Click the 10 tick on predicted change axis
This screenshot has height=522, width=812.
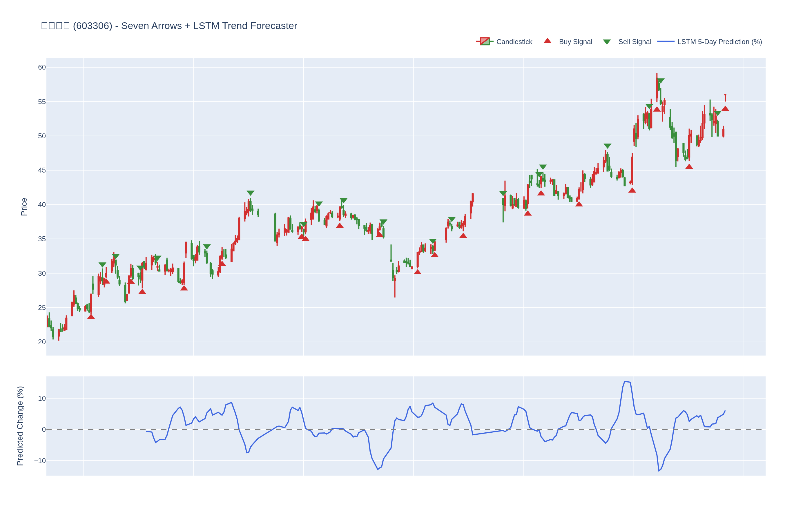42,399
